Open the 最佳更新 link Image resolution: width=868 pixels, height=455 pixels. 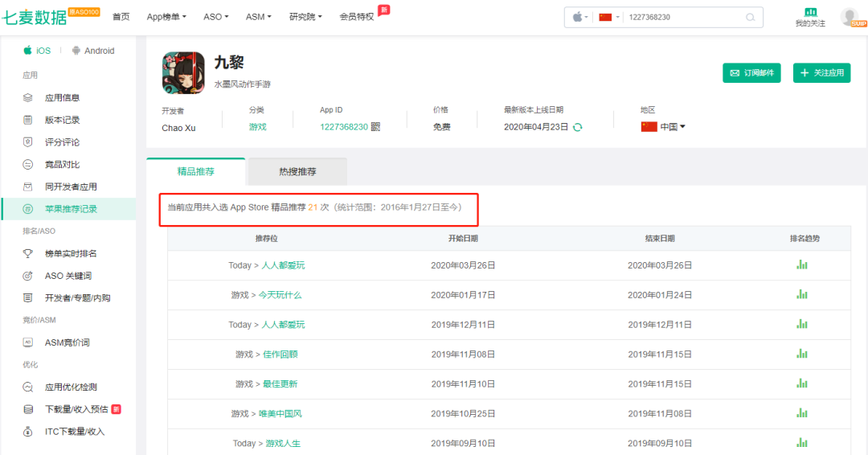pos(280,383)
